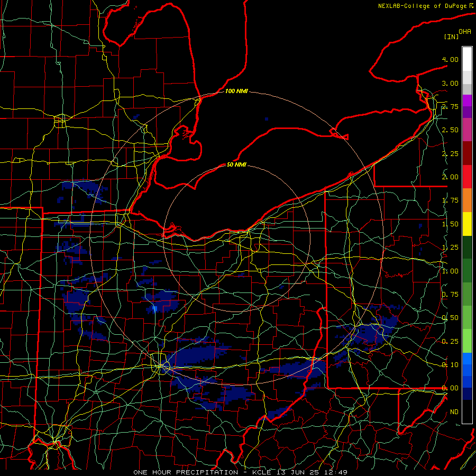Select the darkest green swatch beside 1.25

coord(467,247)
